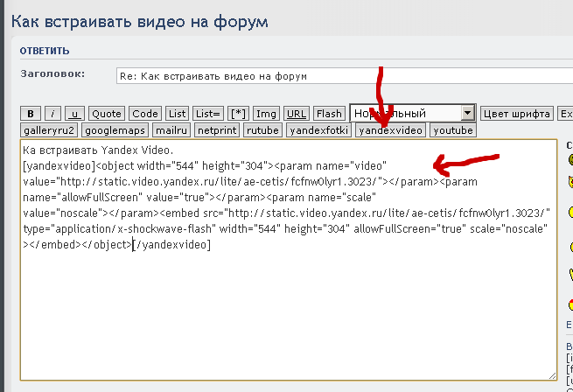The image size is (573, 392).
Task: Insert Code BBCode tag
Action: [x=145, y=114]
